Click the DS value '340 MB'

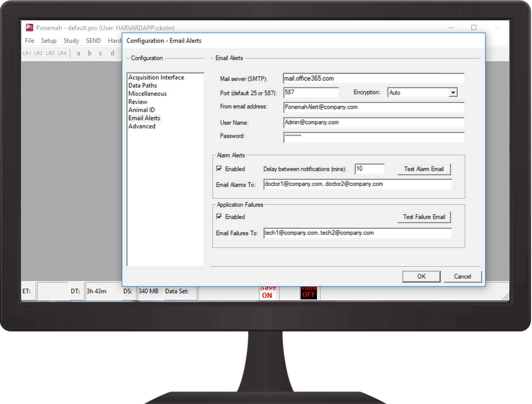point(148,291)
